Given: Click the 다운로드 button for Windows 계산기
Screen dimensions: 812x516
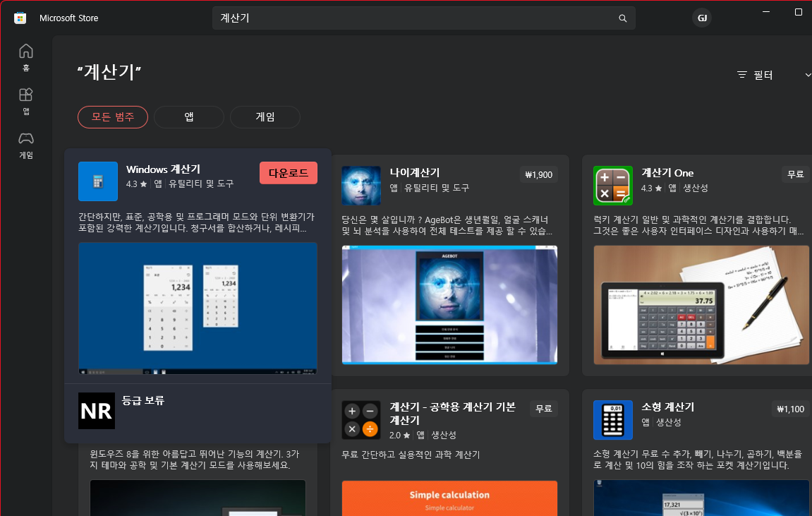Looking at the screenshot, I should coord(289,173).
